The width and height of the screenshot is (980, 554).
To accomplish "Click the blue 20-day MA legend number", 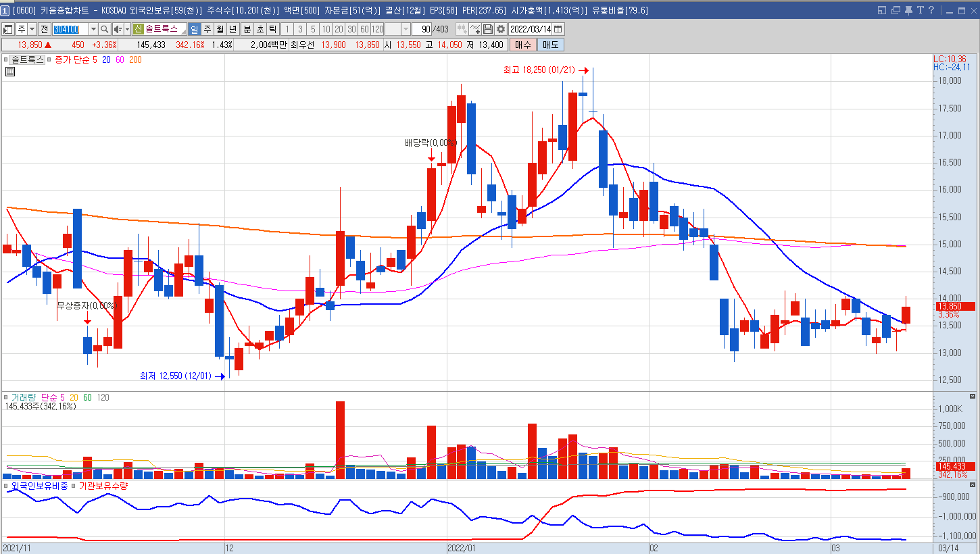I will click(x=107, y=59).
